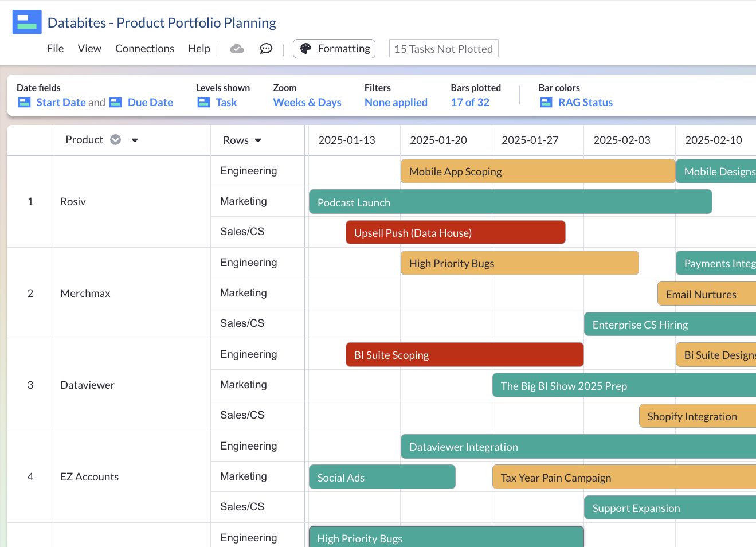Click the Databites app logo icon
The height and width of the screenshot is (547, 756).
(26, 22)
